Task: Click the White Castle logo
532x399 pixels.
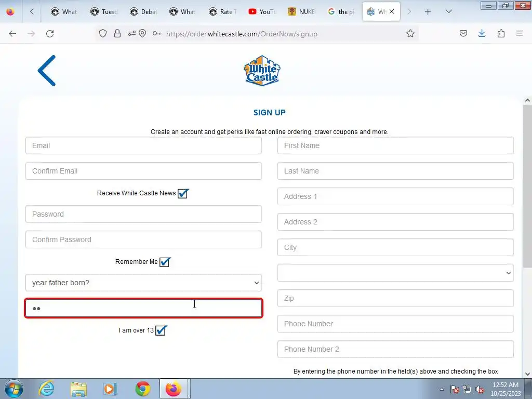Action: pyautogui.click(x=262, y=71)
